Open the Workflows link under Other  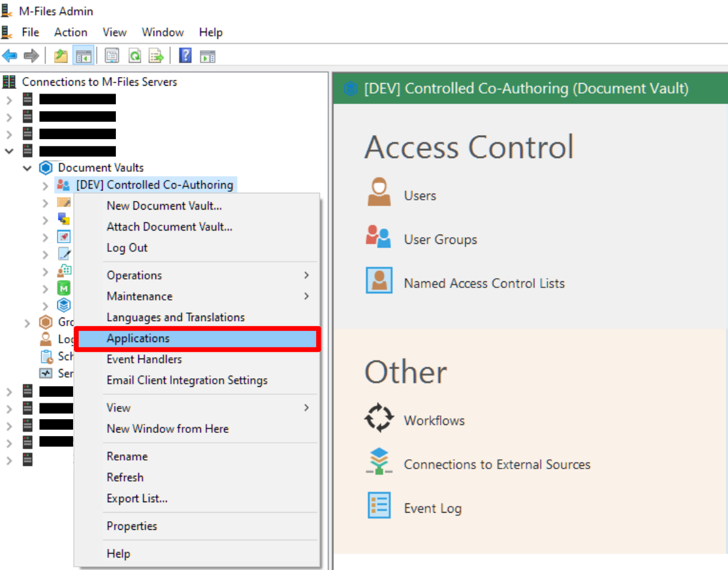[x=434, y=420]
